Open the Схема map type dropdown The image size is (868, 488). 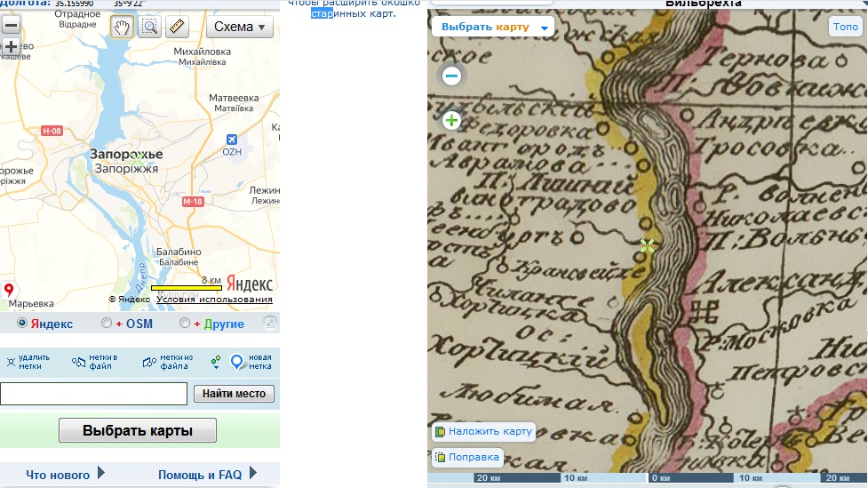point(240,27)
